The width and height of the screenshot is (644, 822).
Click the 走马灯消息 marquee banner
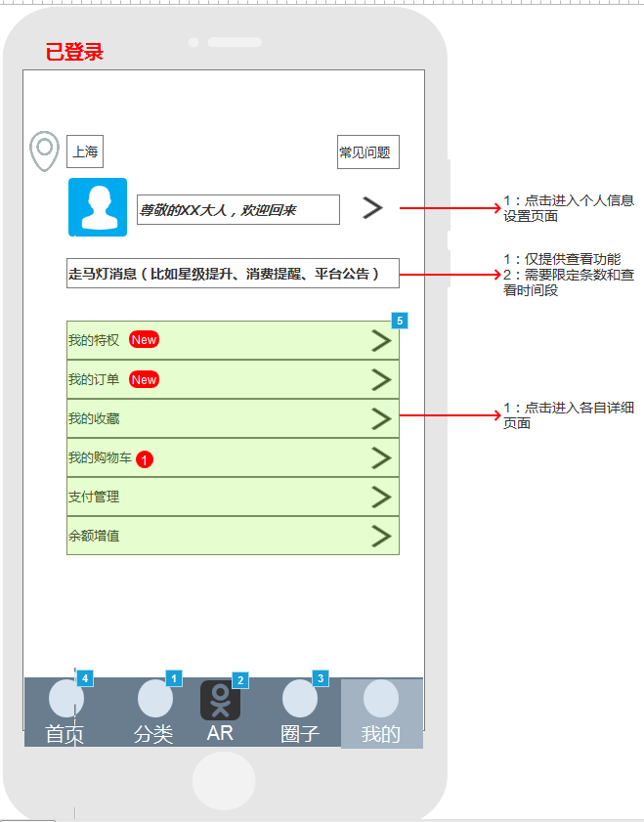click(233, 274)
